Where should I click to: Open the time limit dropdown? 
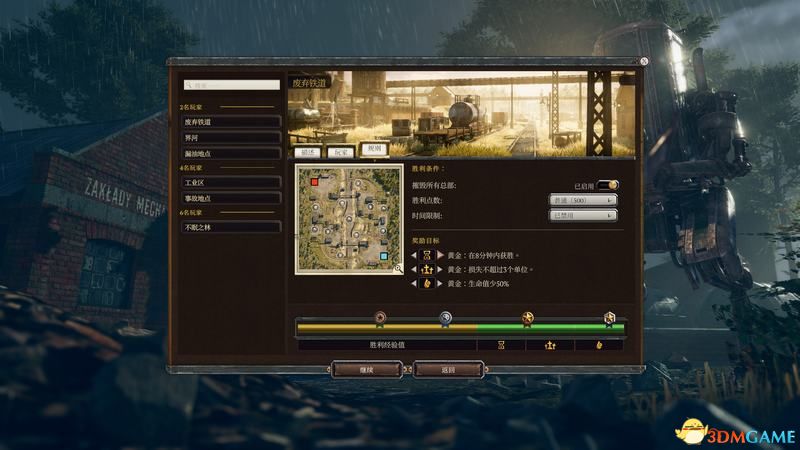[583, 216]
